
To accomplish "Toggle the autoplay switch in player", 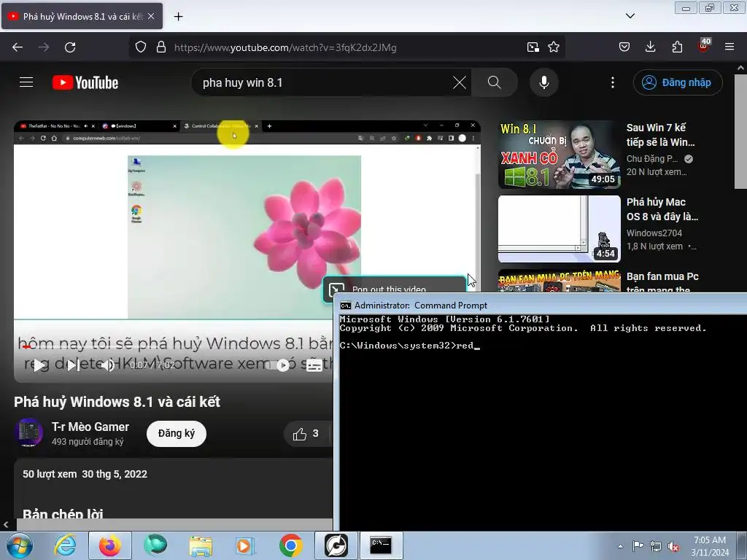I will coord(276,365).
